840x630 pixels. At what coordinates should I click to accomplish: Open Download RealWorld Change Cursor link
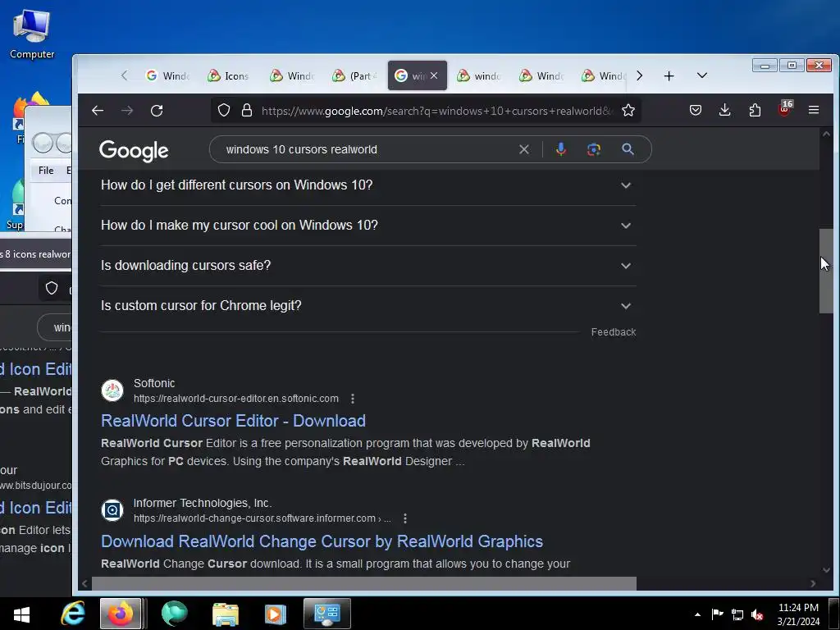point(322,541)
